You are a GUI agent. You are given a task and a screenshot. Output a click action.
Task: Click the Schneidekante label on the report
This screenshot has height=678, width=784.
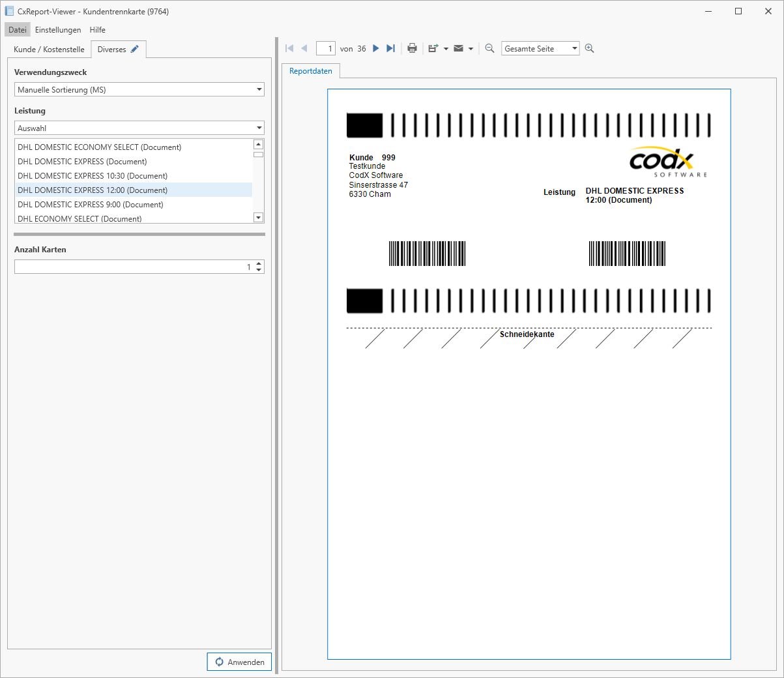point(527,334)
